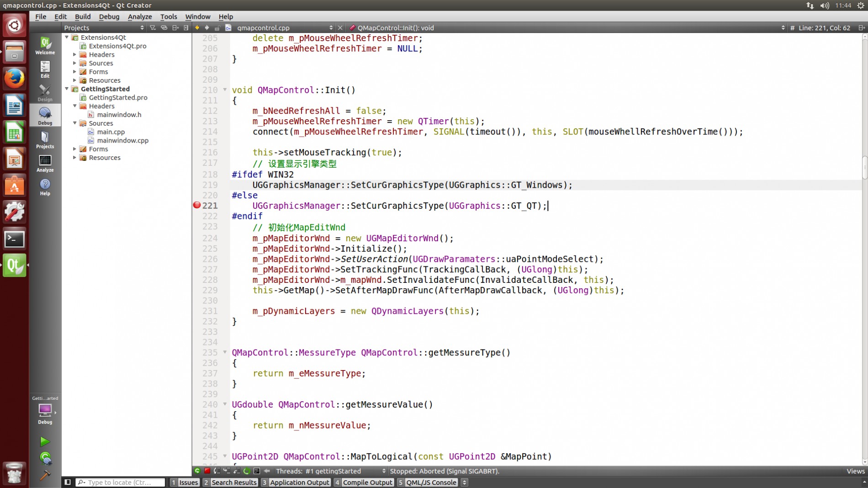Screen dimensions: 868x488
Task: Start debugging with the Run-debug icon
Action: pyautogui.click(x=45, y=458)
